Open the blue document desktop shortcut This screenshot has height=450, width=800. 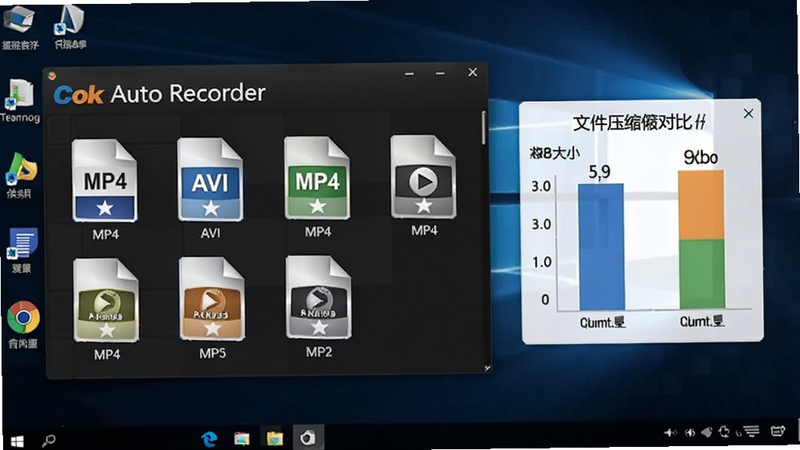(x=21, y=250)
